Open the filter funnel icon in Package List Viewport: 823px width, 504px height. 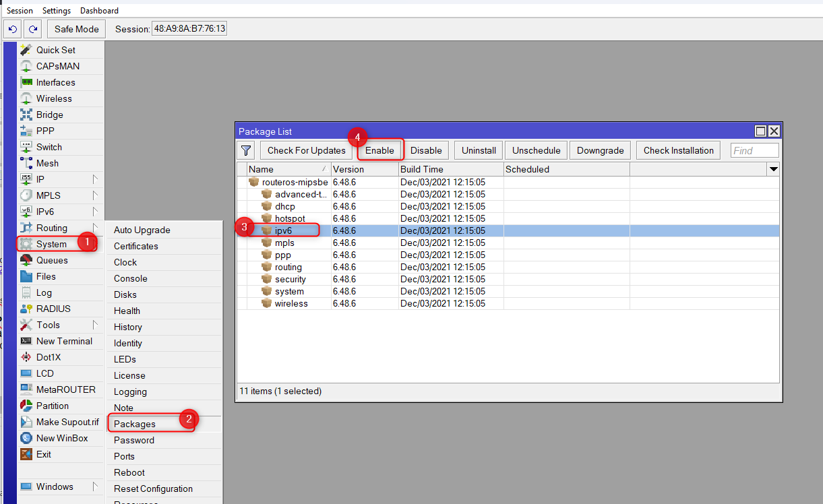246,150
